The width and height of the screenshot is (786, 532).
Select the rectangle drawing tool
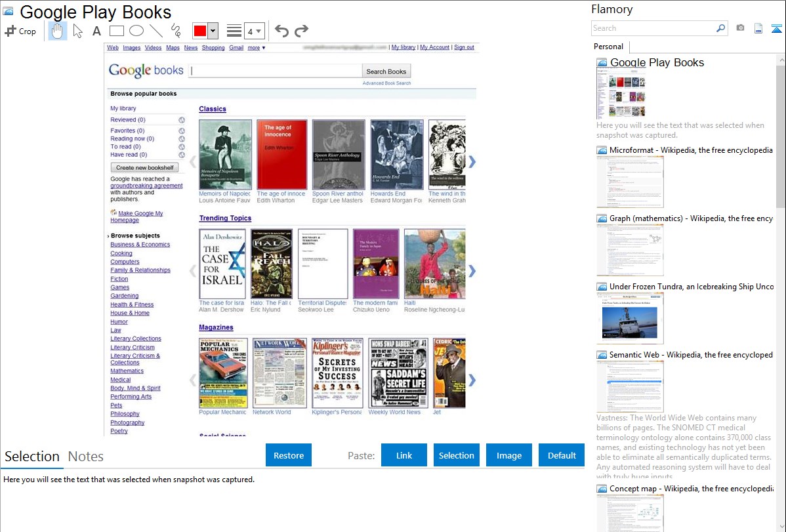coord(116,31)
